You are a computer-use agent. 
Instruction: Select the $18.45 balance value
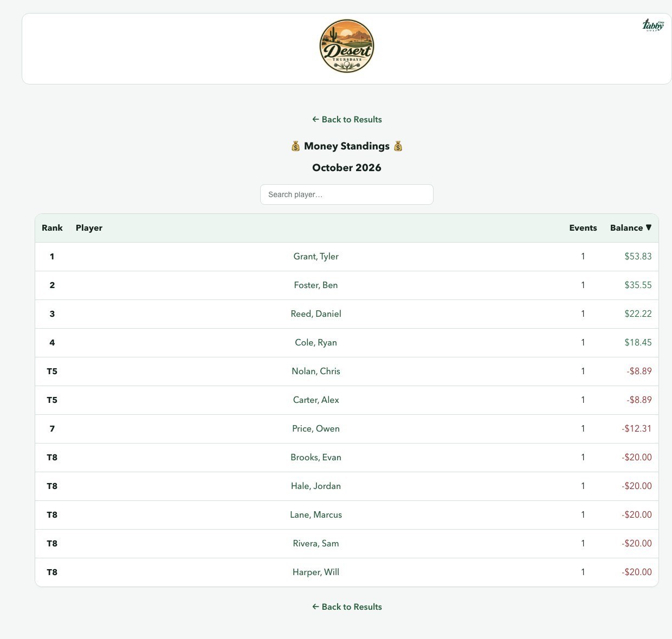[x=638, y=343]
